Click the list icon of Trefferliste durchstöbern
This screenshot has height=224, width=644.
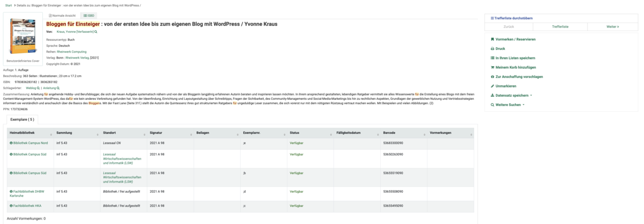pyautogui.click(x=493, y=18)
